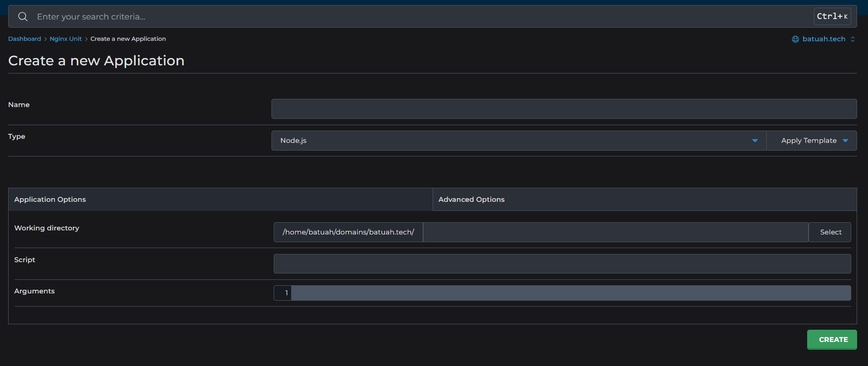Focus the search criteria input box

(409, 17)
